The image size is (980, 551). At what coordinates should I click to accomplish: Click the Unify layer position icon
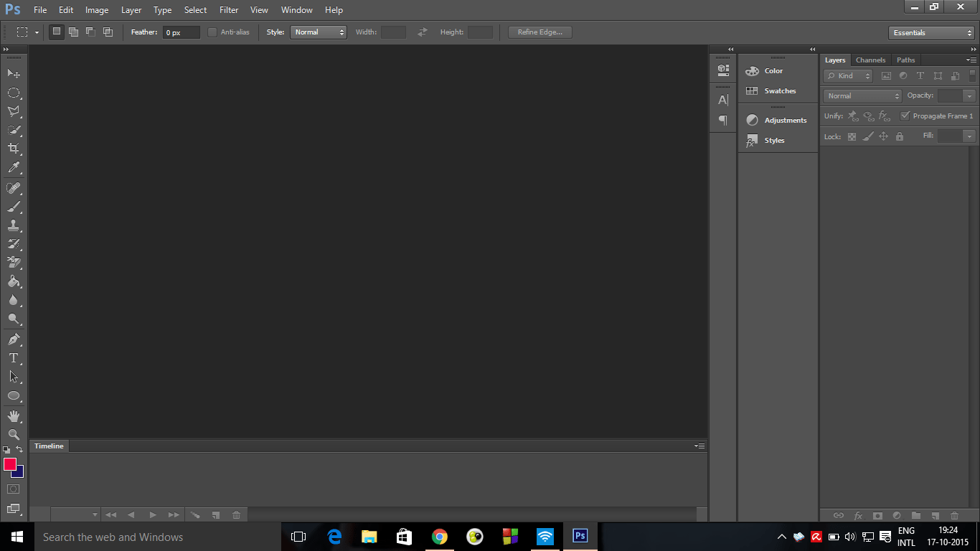(853, 116)
